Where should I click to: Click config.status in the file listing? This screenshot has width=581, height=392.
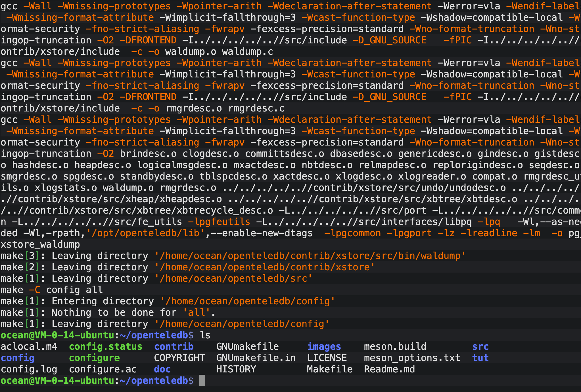105,346
